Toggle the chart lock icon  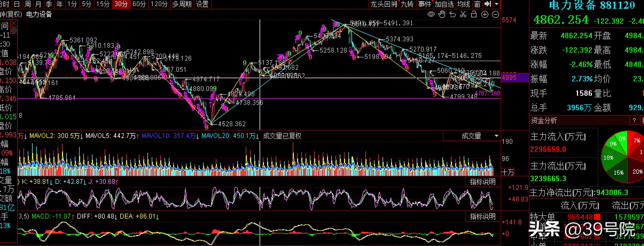[474, 14]
